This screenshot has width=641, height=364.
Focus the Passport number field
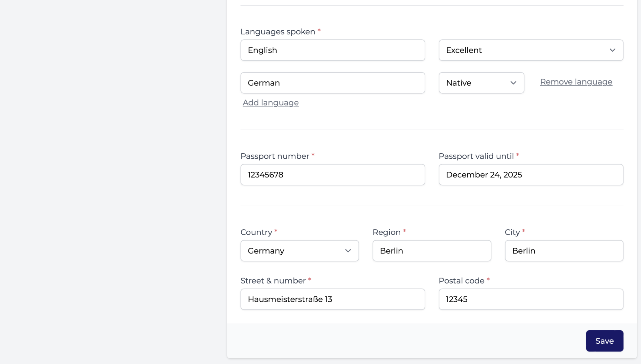click(333, 175)
